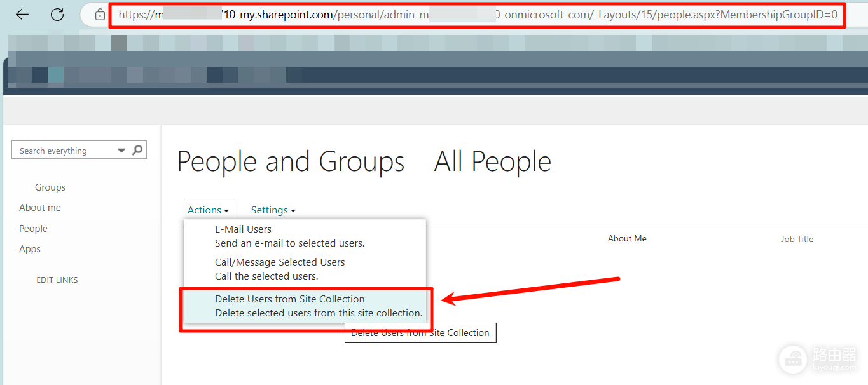
Task: Open Apps in left navigation
Action: tap(30, 249)
